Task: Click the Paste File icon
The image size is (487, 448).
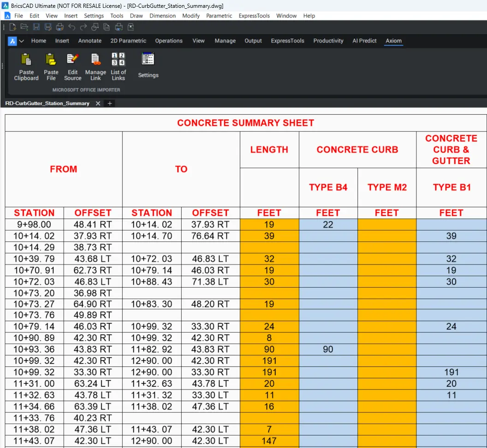Action: pos(51,60)
